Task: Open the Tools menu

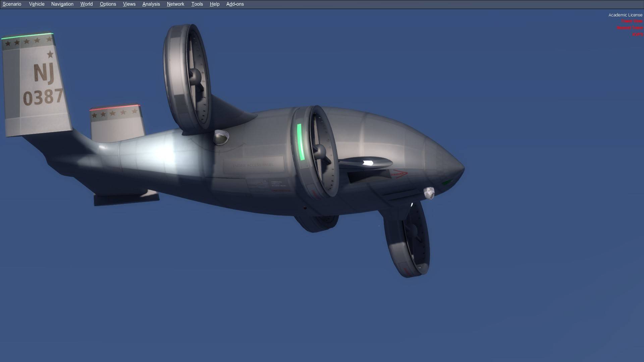Action: tap(197, 4)
